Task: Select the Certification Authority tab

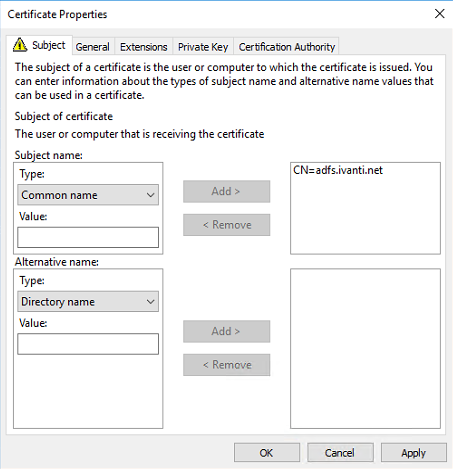Action: [x=287, y=47]
